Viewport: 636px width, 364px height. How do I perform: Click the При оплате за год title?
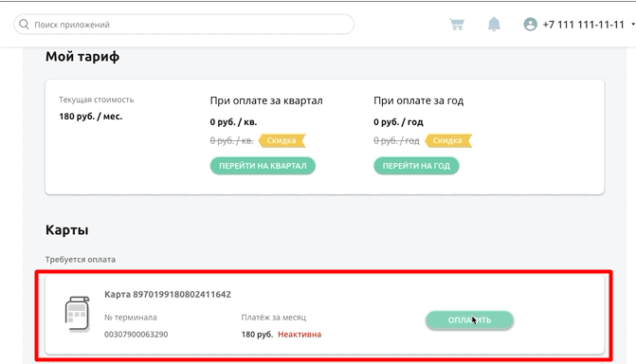pyautogui.click(x=418, y=100)
